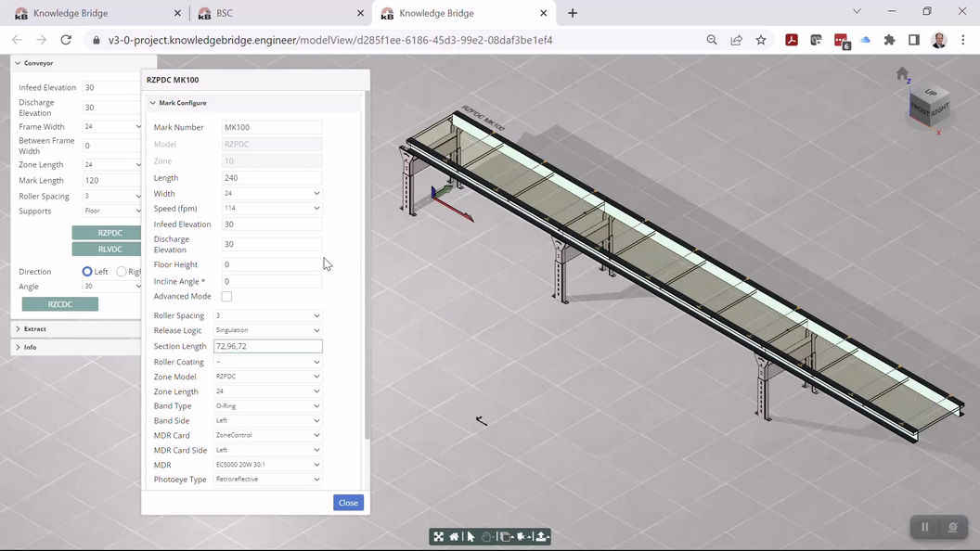Viewport: 980px width, 551px height.
Task: Open the Speed (fpm) dropdown
Action: click(x=272, y=208)
